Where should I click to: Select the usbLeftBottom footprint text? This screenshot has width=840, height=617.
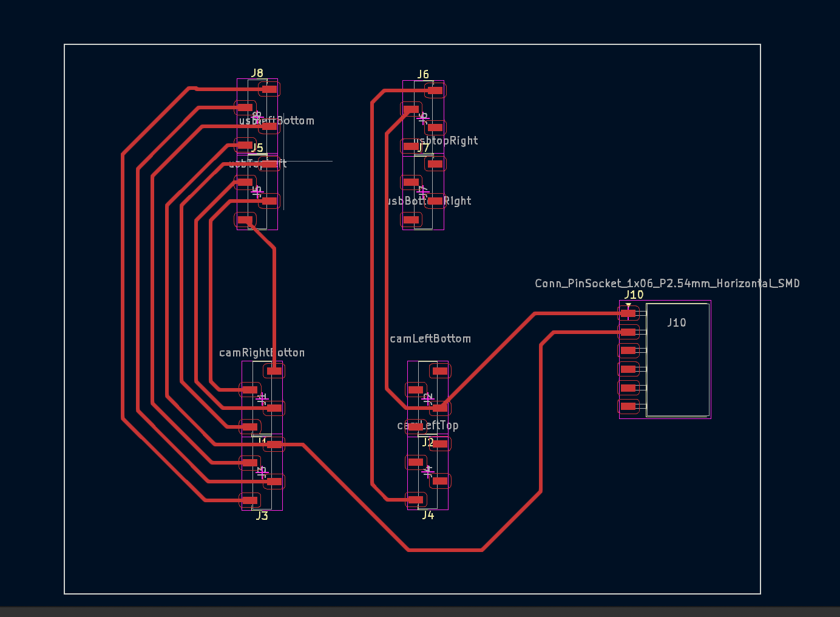[277, 121]
